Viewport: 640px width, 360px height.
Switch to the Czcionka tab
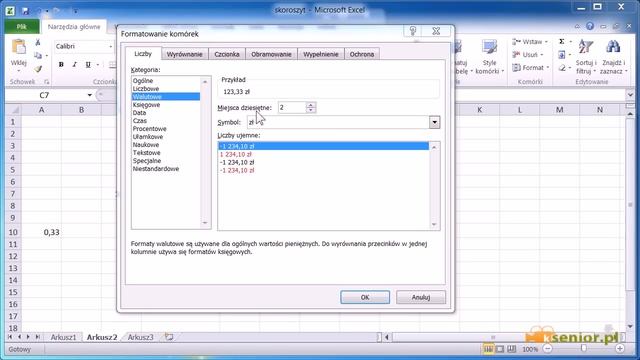coord(227,54)
